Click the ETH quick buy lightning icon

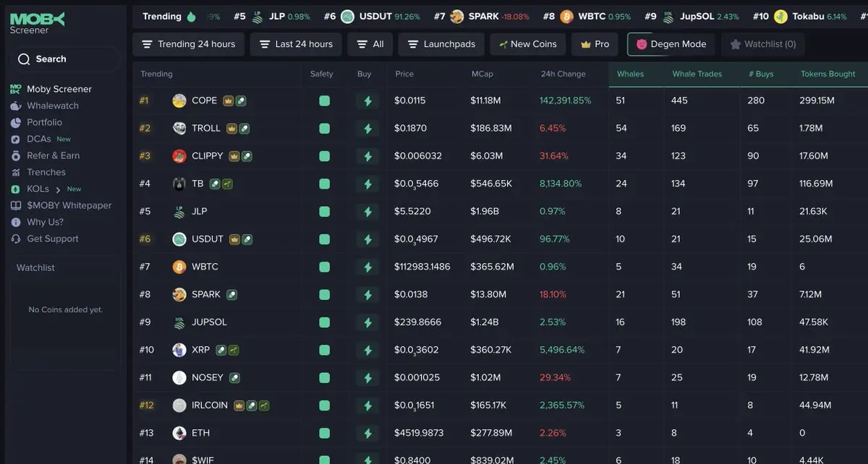(367, 434)
